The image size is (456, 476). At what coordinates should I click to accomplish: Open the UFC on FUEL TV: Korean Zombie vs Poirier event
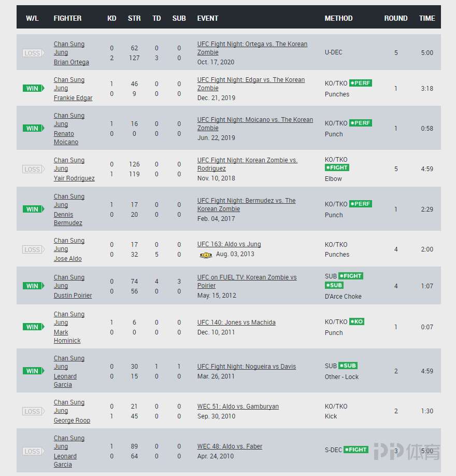(x=247, y=282)
